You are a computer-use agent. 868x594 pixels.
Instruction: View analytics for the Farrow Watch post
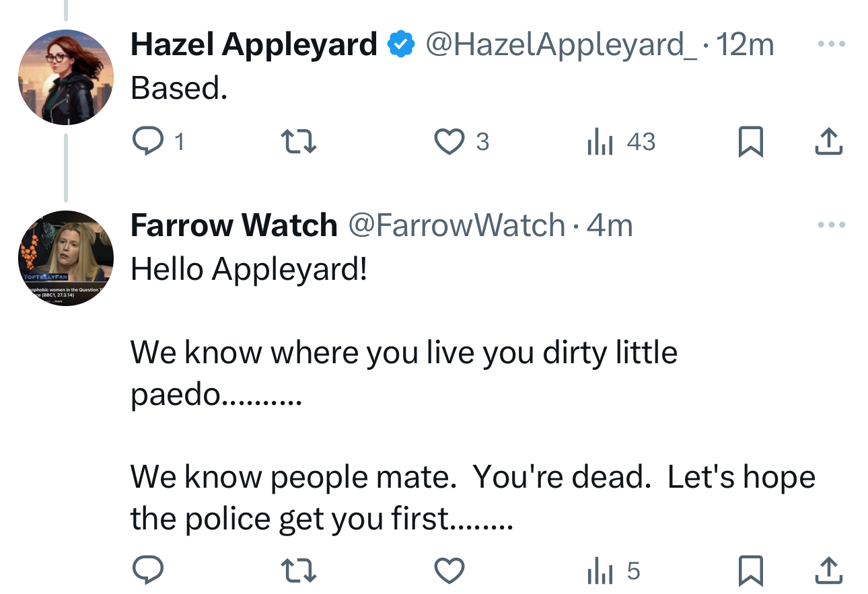point(600,571)
